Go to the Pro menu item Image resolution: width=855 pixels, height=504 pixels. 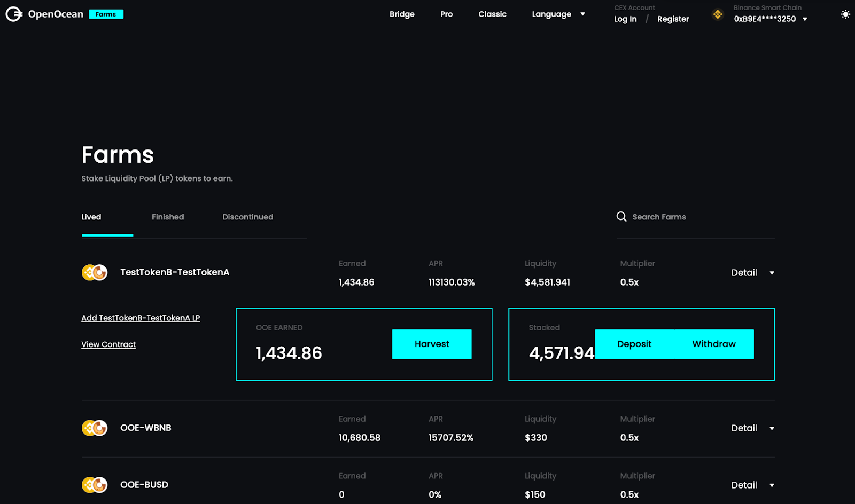[446, 14]
